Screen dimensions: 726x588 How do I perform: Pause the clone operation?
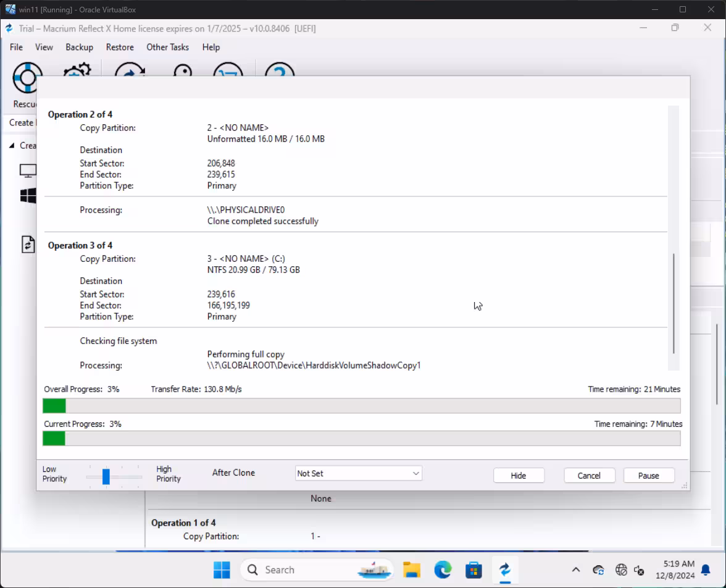[649, 476]
